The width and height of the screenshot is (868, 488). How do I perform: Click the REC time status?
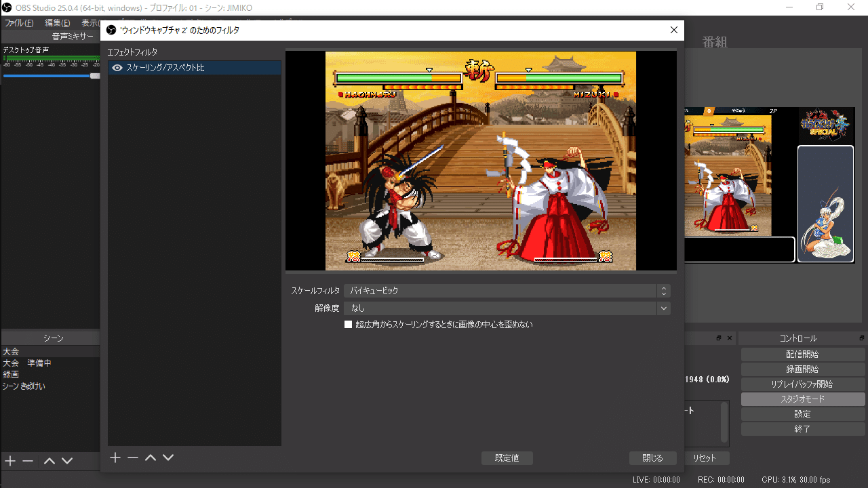pyautogui.click(x=721, y=480)
